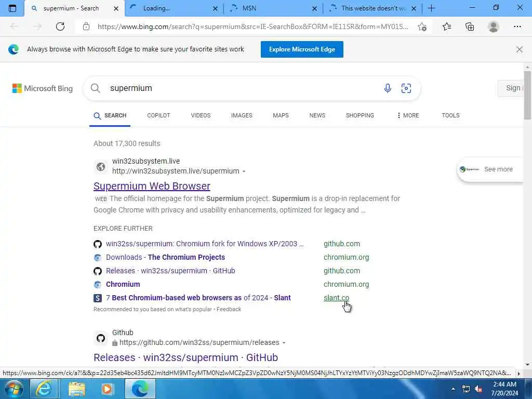Image resolution: width=532 pixels, height=399 pixels.
Task: Click the muted volume tray icon
Action: [x=478, y=389]
